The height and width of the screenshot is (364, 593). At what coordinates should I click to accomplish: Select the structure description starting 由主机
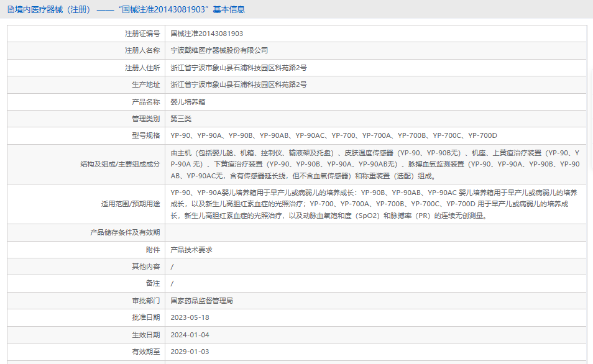375,165
